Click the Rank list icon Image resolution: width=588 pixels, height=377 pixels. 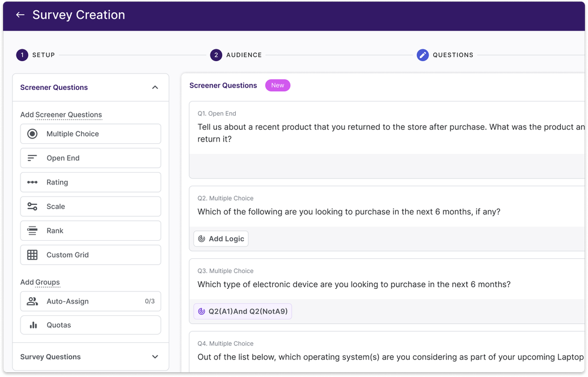click(32, 231)
